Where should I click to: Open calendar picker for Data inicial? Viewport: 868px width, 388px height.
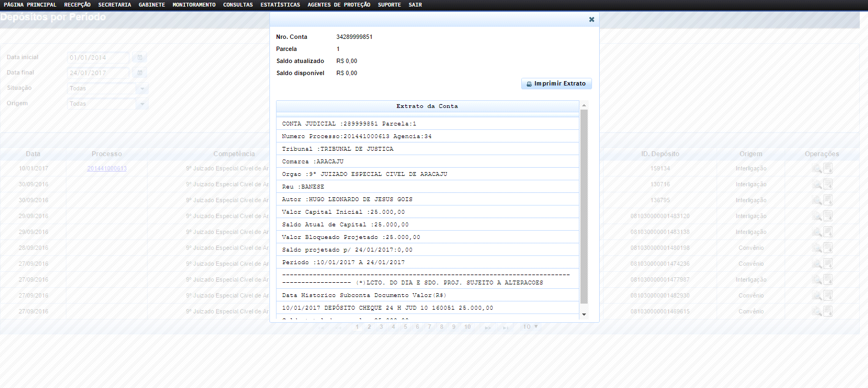[x=140, y=58]
